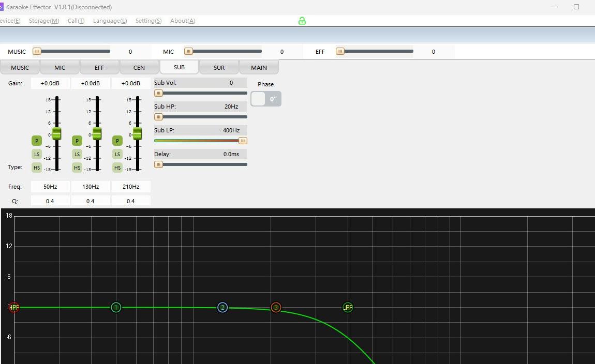
Task: Open the Storage menu
Action: [44, 21]
